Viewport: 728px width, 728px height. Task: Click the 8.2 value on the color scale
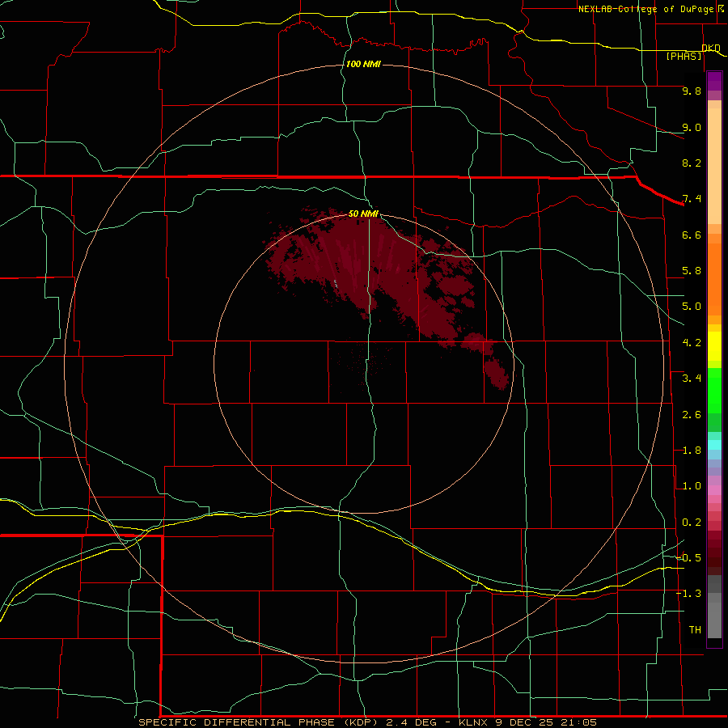pos(692,163)
